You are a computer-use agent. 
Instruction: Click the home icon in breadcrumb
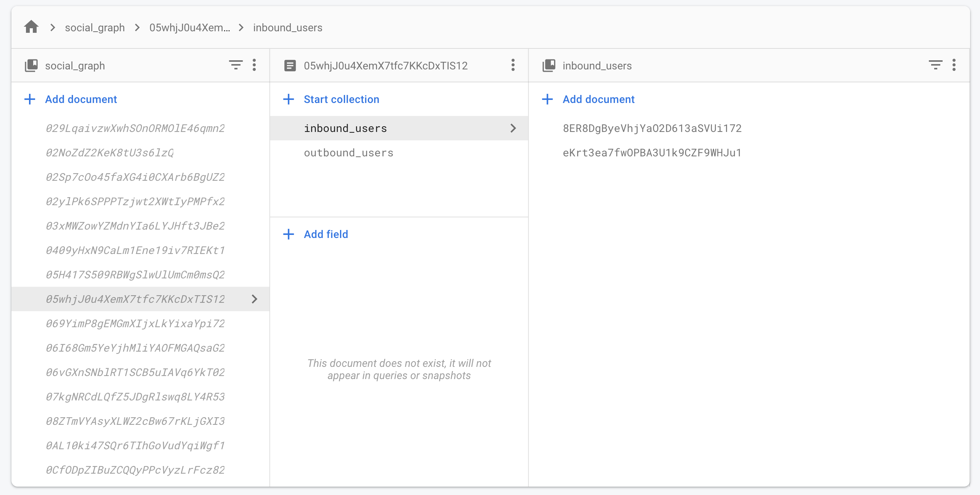31,27
